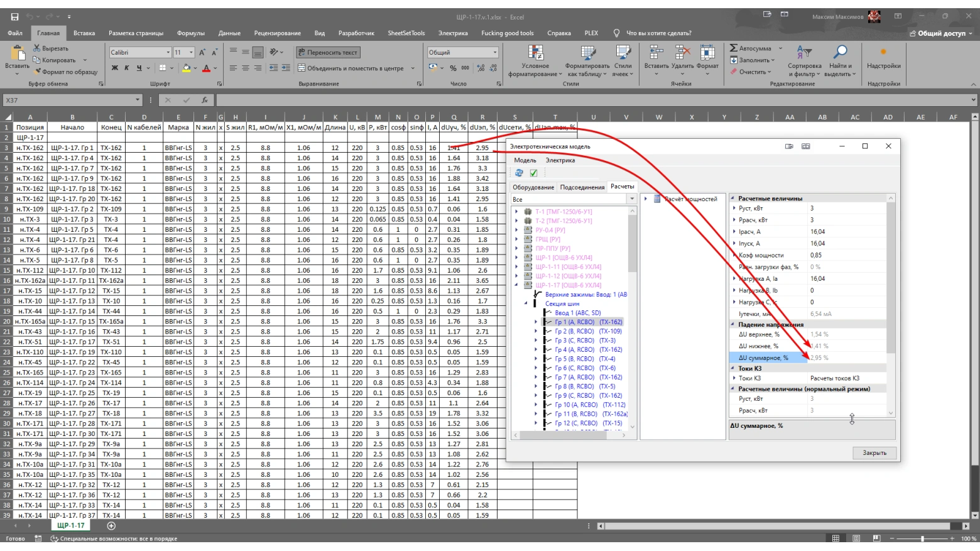The width and height of the screenshot is (980, 551).
Task: Click the fill color yellow bucket swatch
Action: pyautogui.click(x=186, y=68)
